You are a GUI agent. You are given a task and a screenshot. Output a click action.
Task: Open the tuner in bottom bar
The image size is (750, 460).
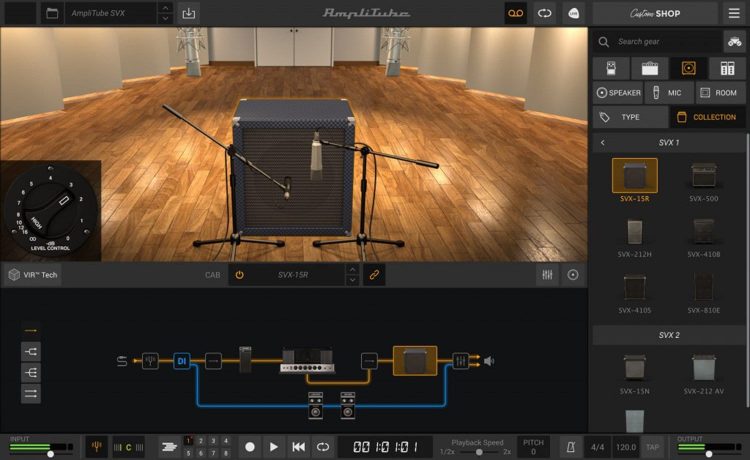97,447
